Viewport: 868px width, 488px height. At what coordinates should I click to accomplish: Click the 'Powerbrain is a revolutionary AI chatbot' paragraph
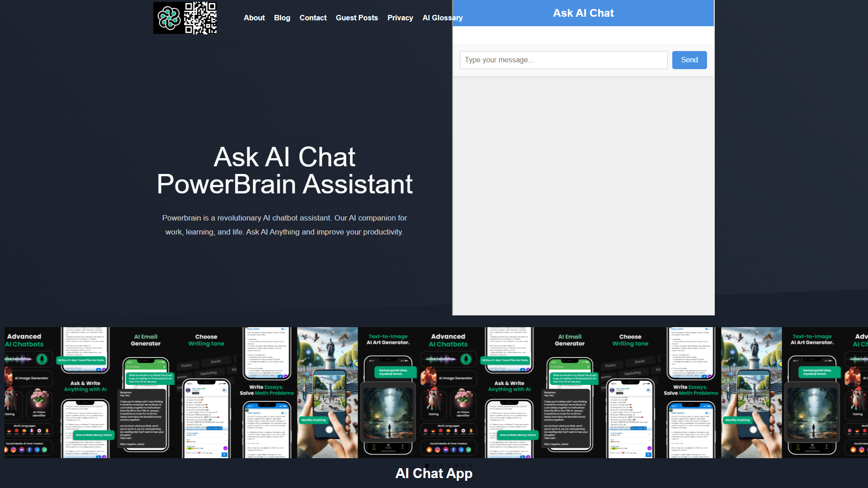(x=285, y=225)
